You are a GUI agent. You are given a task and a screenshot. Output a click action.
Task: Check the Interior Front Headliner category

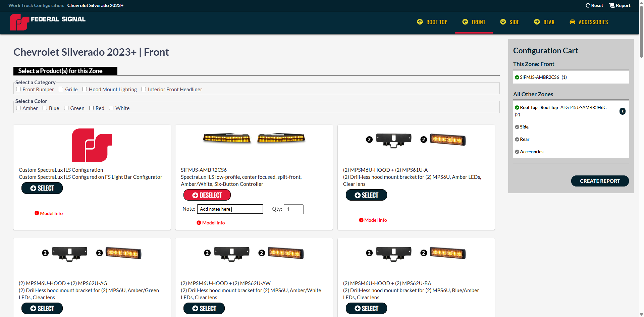pos(144,89)
